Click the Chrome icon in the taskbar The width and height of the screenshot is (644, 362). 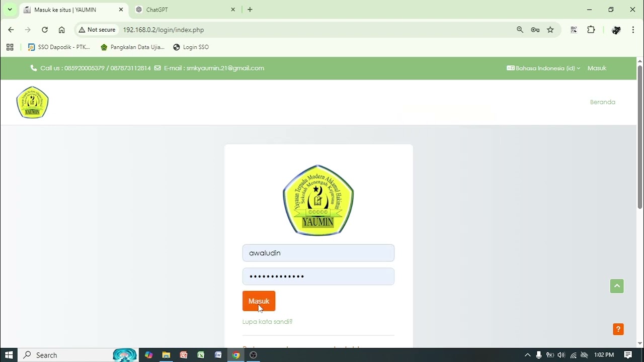pyautogui.click(x=236, y=355)
